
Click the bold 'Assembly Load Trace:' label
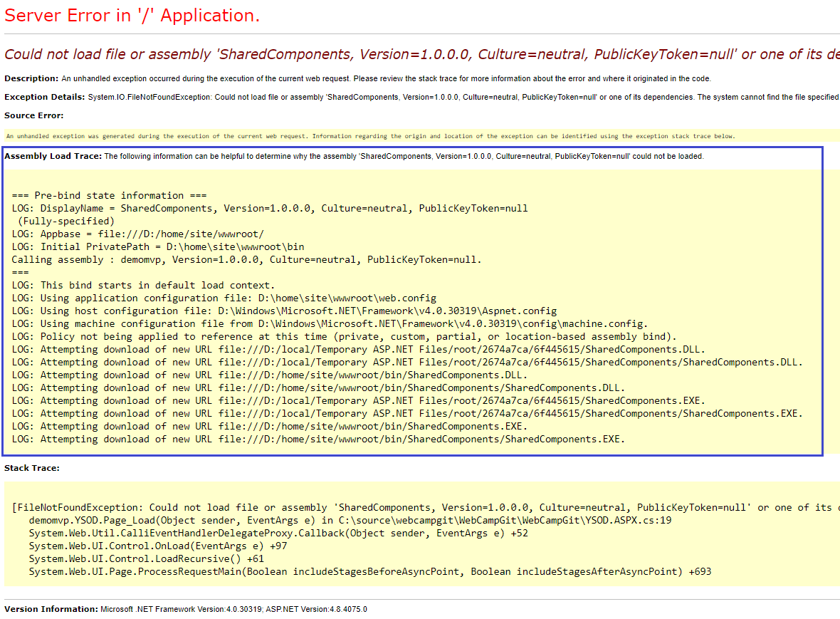pos(53,156)
